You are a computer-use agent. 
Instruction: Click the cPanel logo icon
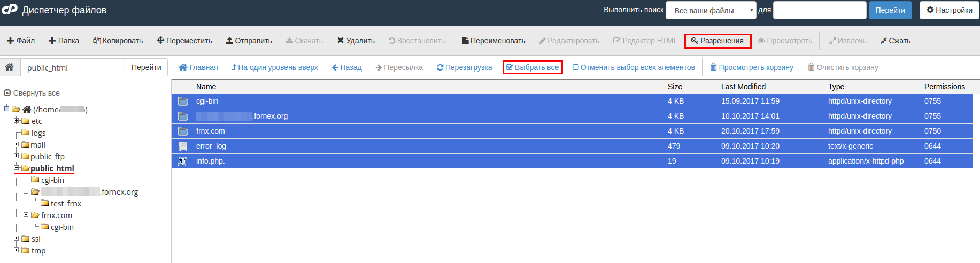(10, 9)
